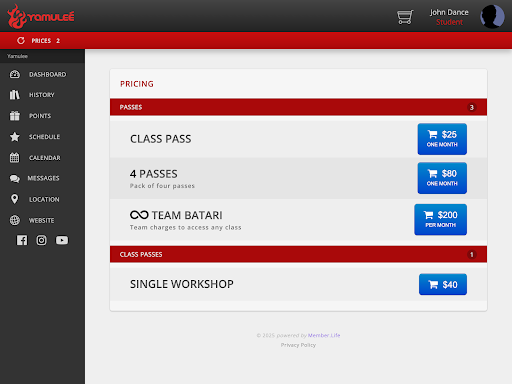This screenshot has width=512, height=384.
Task: Click the Single Workshop title
Action: 182,284
